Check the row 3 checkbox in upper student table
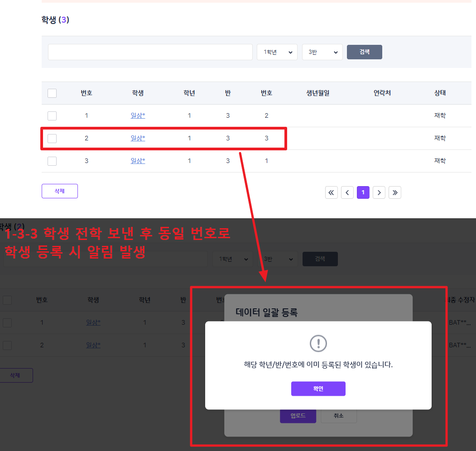Image resolution: width=476 pixels, height=451 pixels. point(52,161)
